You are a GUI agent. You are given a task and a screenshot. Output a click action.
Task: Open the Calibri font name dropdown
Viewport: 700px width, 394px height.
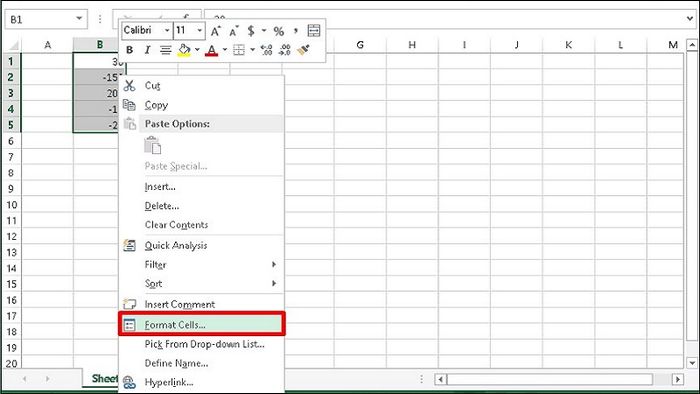tap(167, 30)
